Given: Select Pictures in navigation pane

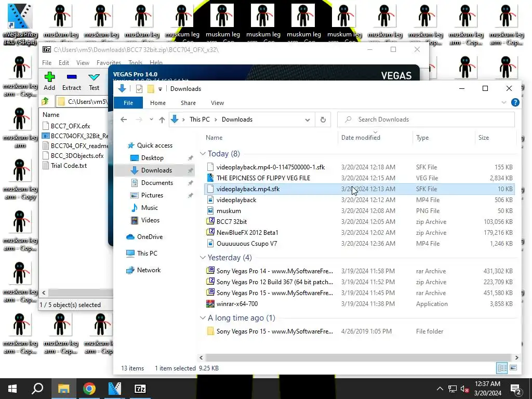Looking at the screenshot, I should pos(152,195).
